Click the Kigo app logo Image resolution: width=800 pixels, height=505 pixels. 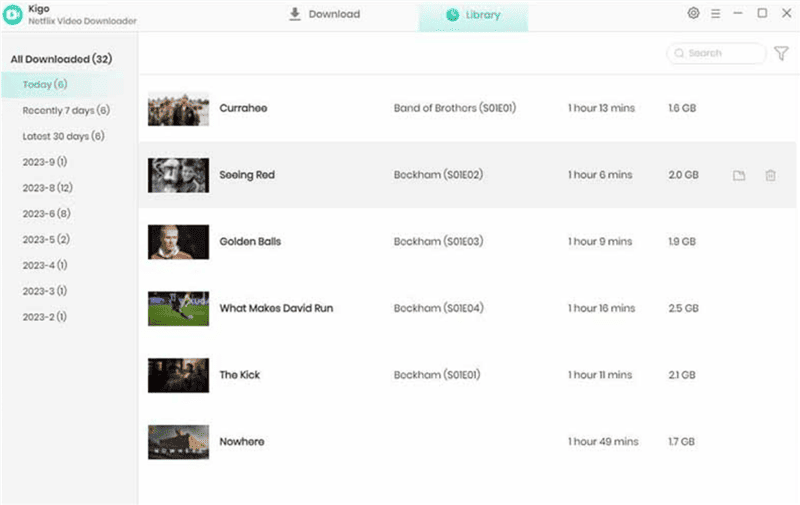13,14
